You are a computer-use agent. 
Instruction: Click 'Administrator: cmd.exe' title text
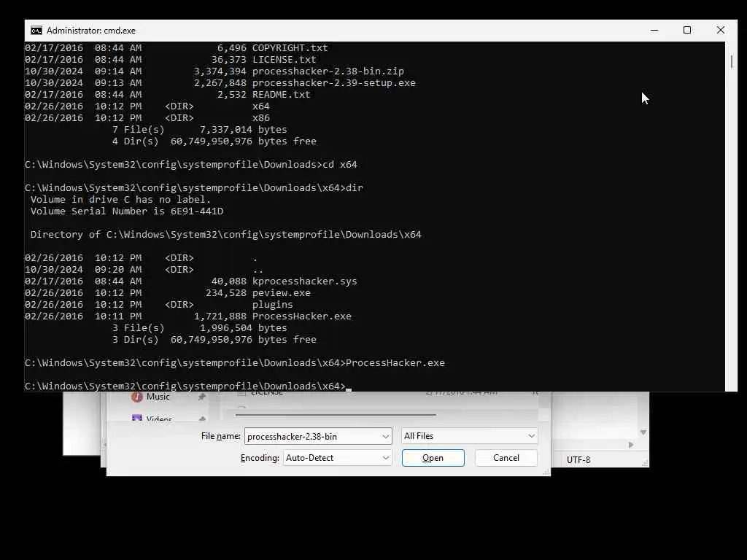tap(91, 31)
